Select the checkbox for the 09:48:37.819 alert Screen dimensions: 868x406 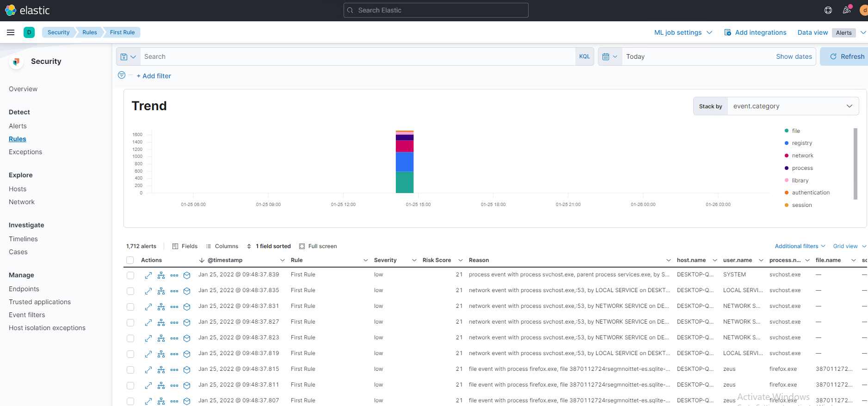[x=130, y=354]
